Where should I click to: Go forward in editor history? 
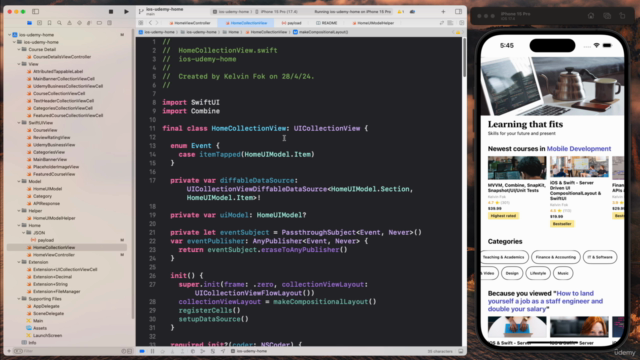pyautogui.click(x=157, y=23)
